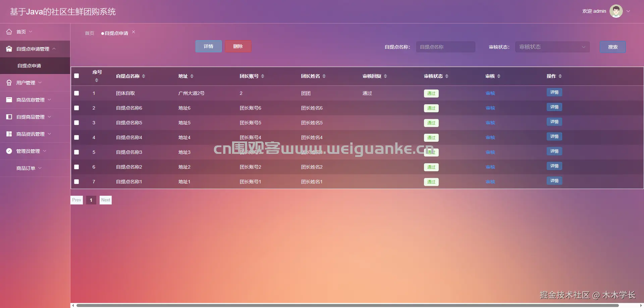This screenshot has height=308, width=644.
Task: Check the row for 自提点名称3
Action: (76, 152)
